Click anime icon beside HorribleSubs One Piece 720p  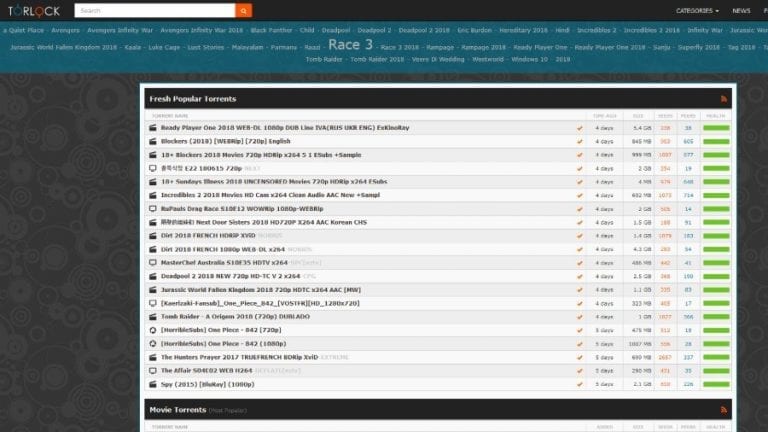152,330
